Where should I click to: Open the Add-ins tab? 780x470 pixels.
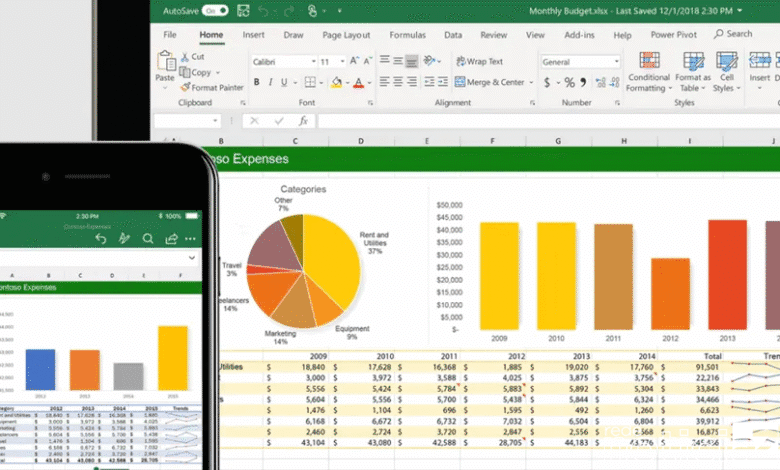[579, 35]
